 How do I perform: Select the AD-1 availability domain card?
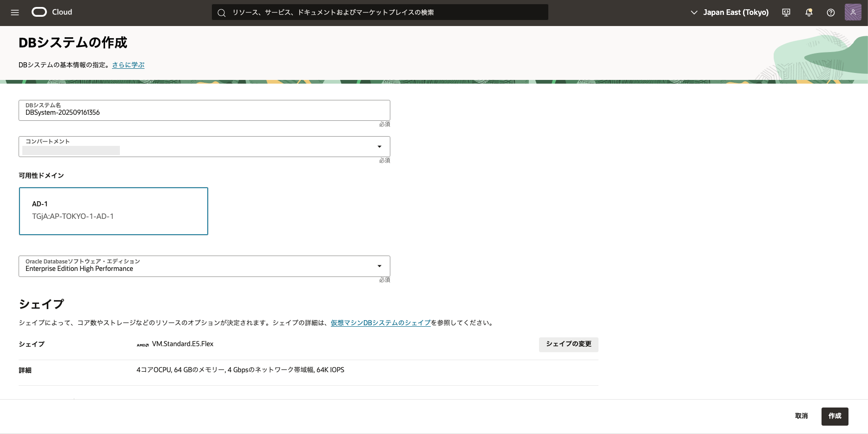tap(113, 211)
